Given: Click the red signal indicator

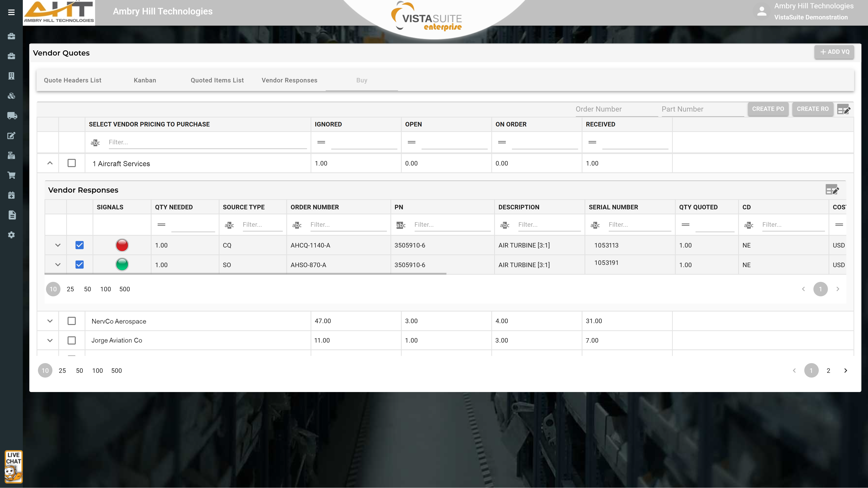Looking at the screenshot, I should [122, 245].
